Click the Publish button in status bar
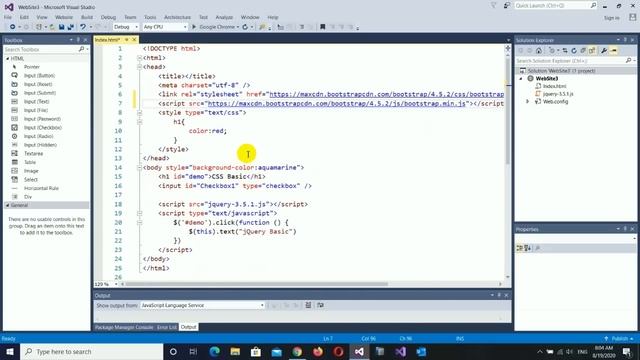The image size is (640, 360). [x=619, y=339]
